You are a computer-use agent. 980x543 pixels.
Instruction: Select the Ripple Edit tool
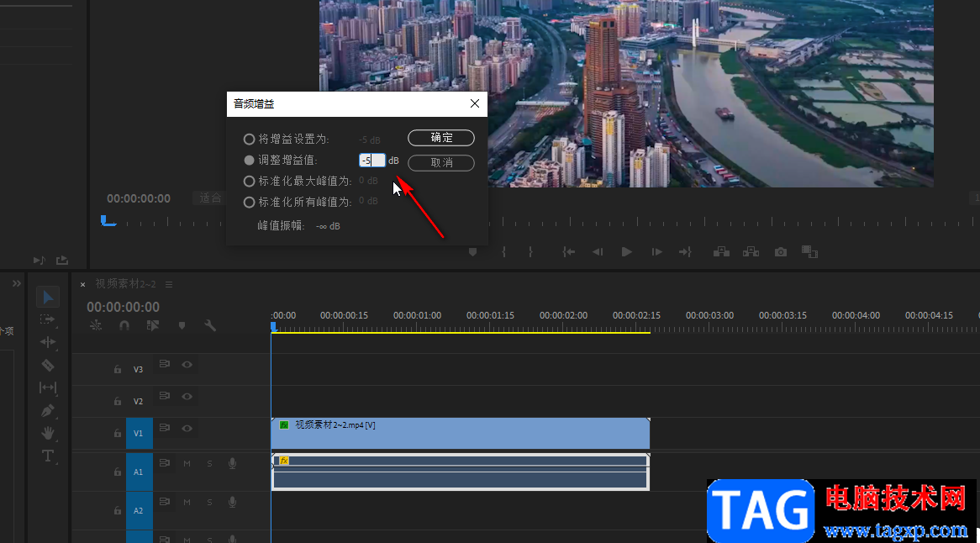coord(48,342)
